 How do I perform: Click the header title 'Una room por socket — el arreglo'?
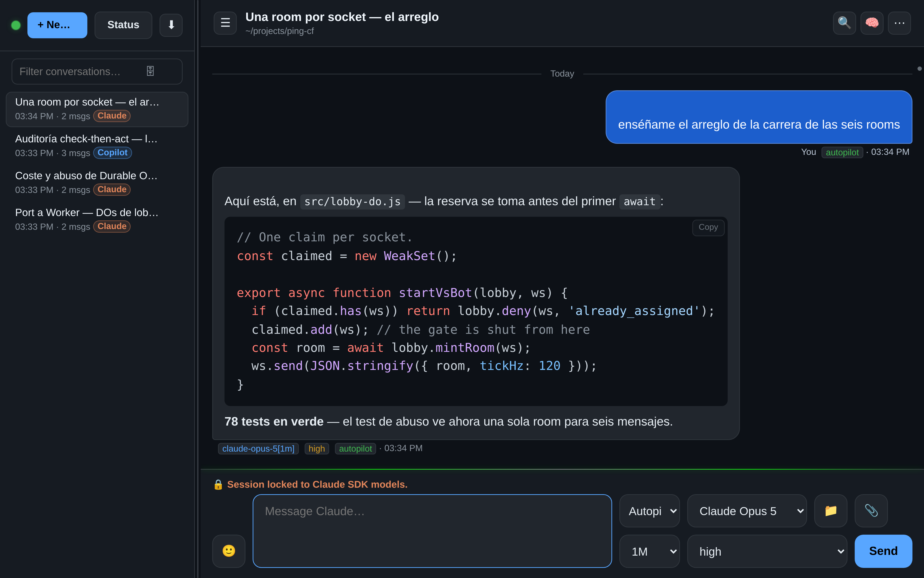tap(342, 17)
